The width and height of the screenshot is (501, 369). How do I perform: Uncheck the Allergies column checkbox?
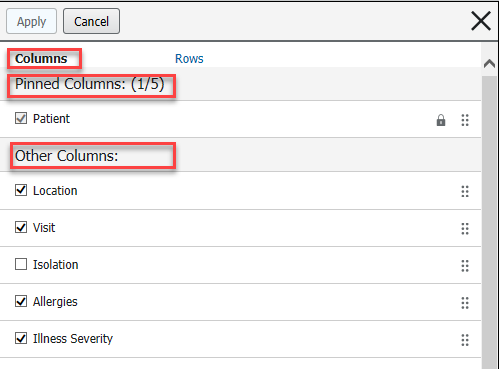[x=21, y=301]
